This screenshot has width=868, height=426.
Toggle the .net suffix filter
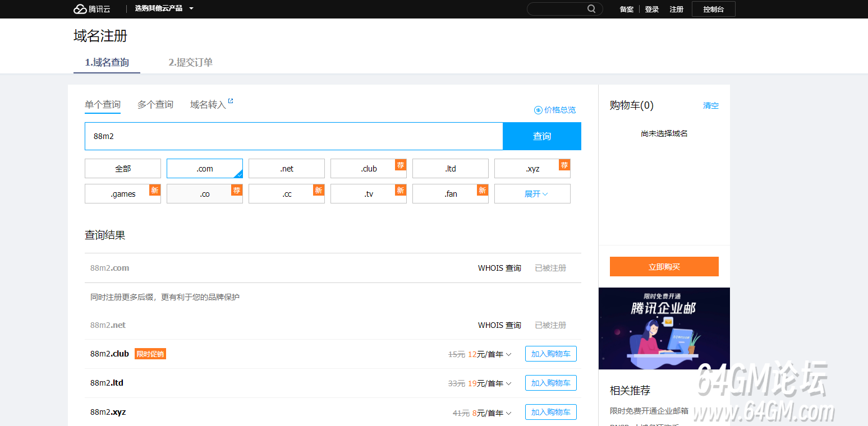tap(287, 169)
